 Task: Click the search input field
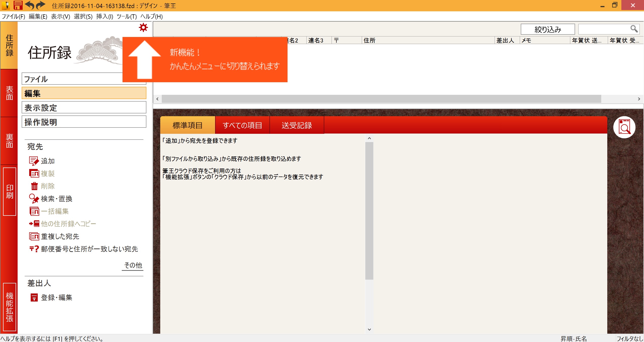(604, 29)
